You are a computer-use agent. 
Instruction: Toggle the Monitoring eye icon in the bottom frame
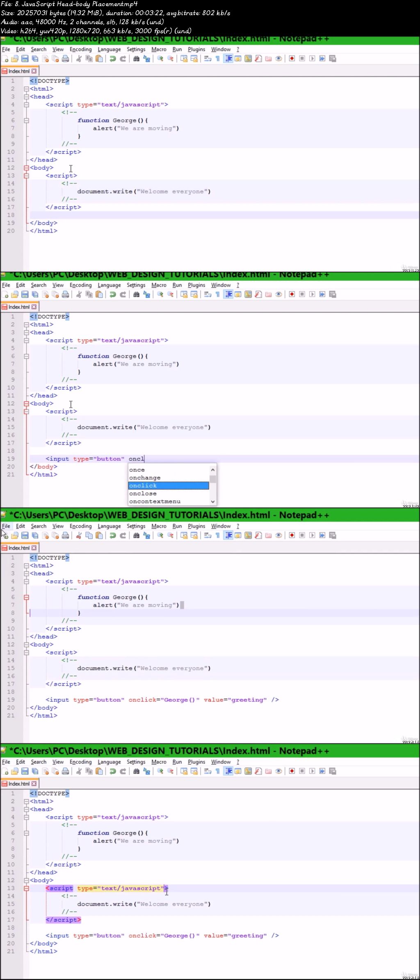coord(278,771)
